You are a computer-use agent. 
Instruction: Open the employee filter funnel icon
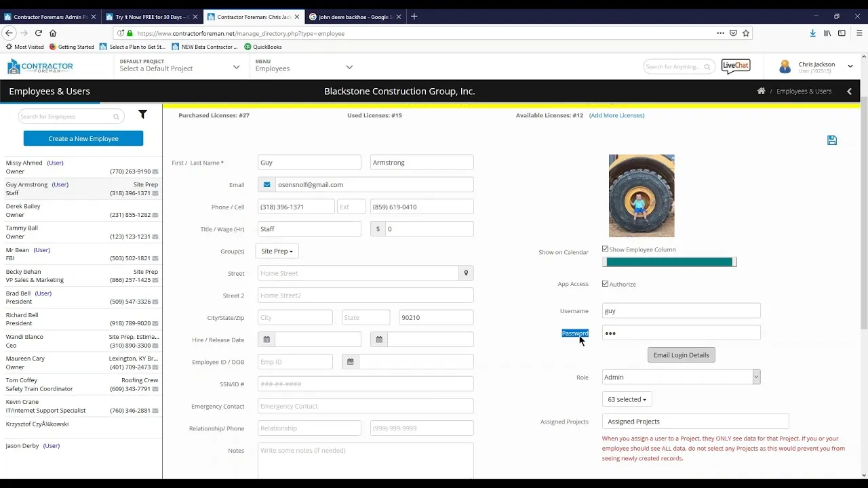[x=142, y=115]
